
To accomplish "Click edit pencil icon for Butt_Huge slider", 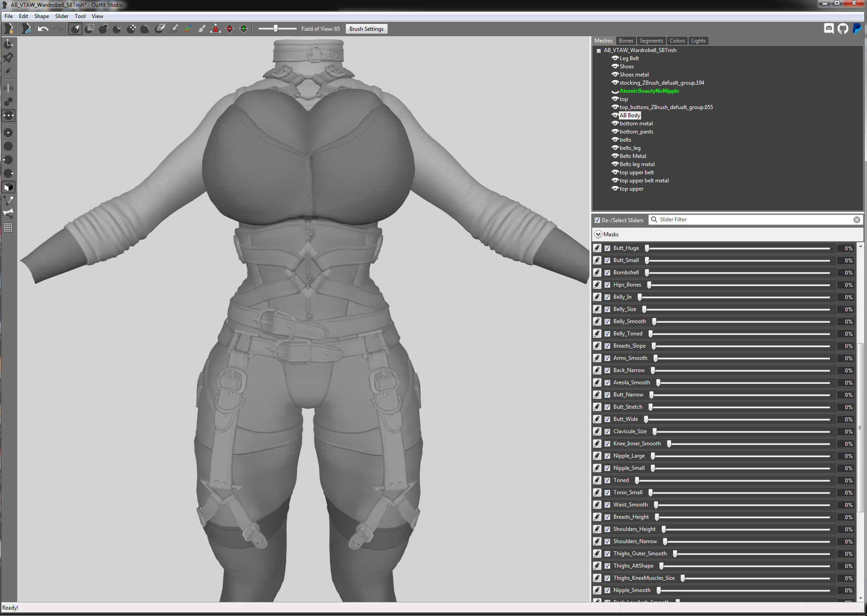I will [597, 248].
